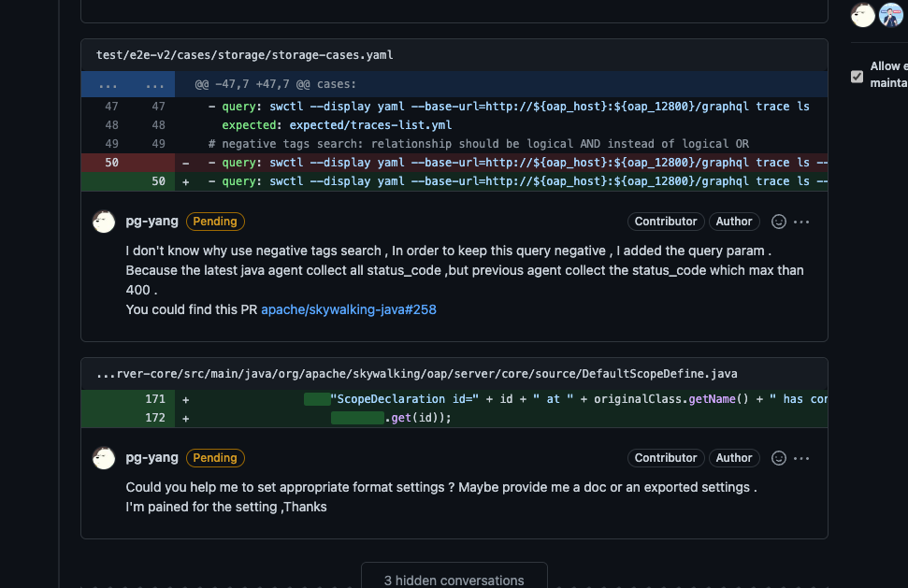Open options menu for the format settings comment
This screenshot has width=908, height=588.
click(x=801, y=458)
